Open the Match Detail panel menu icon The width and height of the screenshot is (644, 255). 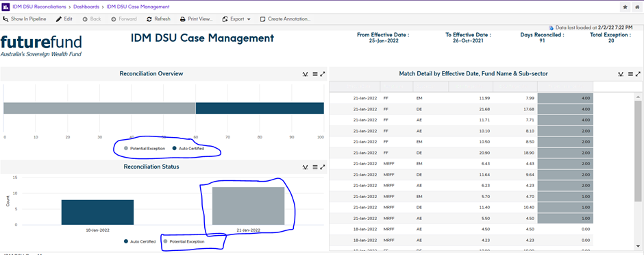(630, 74)
